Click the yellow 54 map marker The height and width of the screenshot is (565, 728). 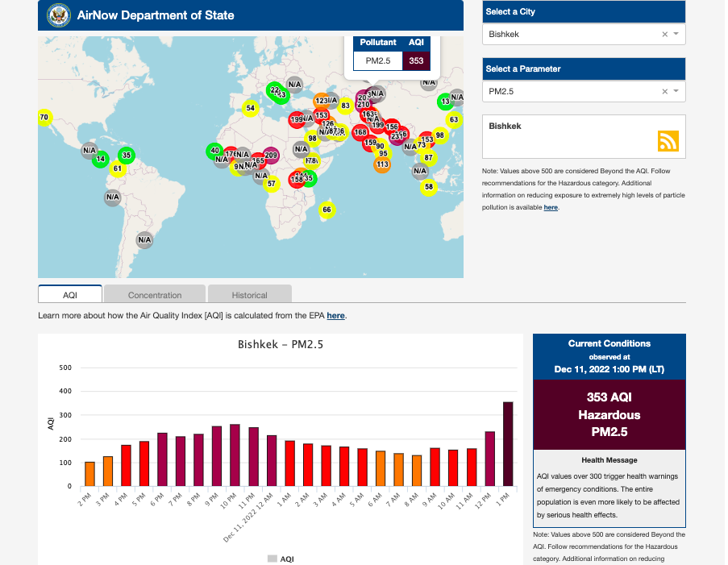click(x=251, y=108)
